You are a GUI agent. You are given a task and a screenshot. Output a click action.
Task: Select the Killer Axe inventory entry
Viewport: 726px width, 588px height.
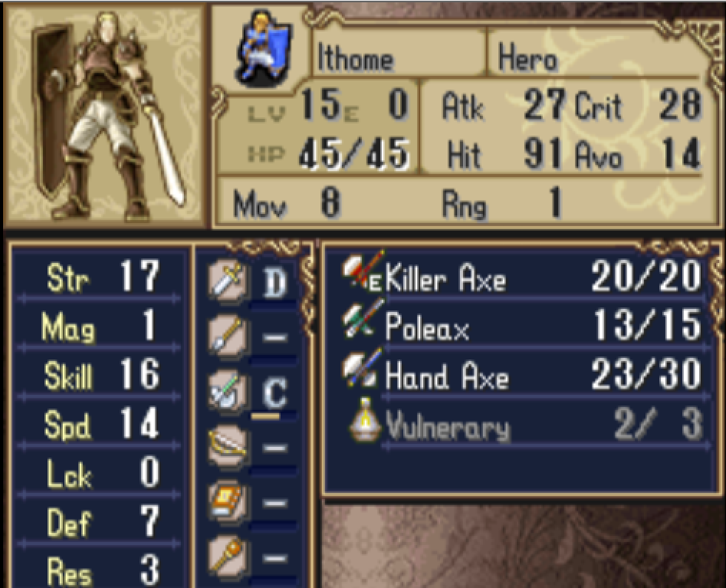coord(521,275)
